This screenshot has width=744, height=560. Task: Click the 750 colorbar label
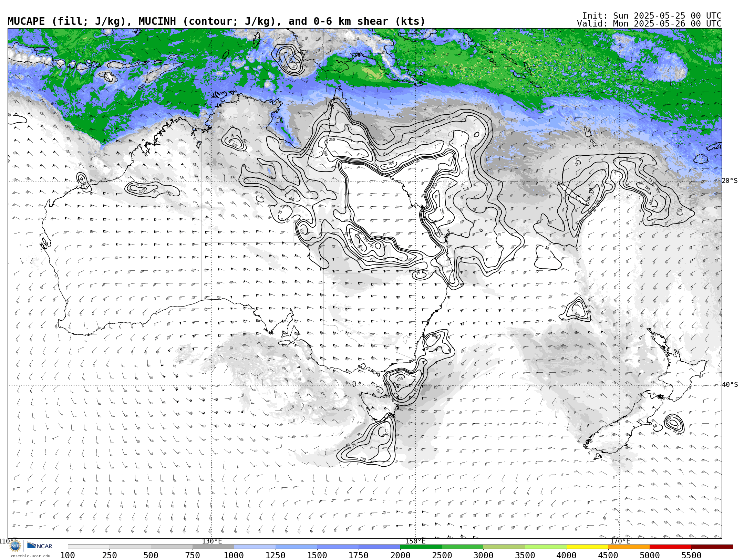tap(193, 555)
